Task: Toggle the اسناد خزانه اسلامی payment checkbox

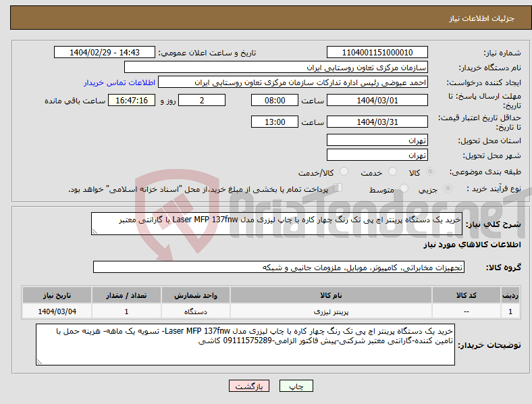Action: 338,188
